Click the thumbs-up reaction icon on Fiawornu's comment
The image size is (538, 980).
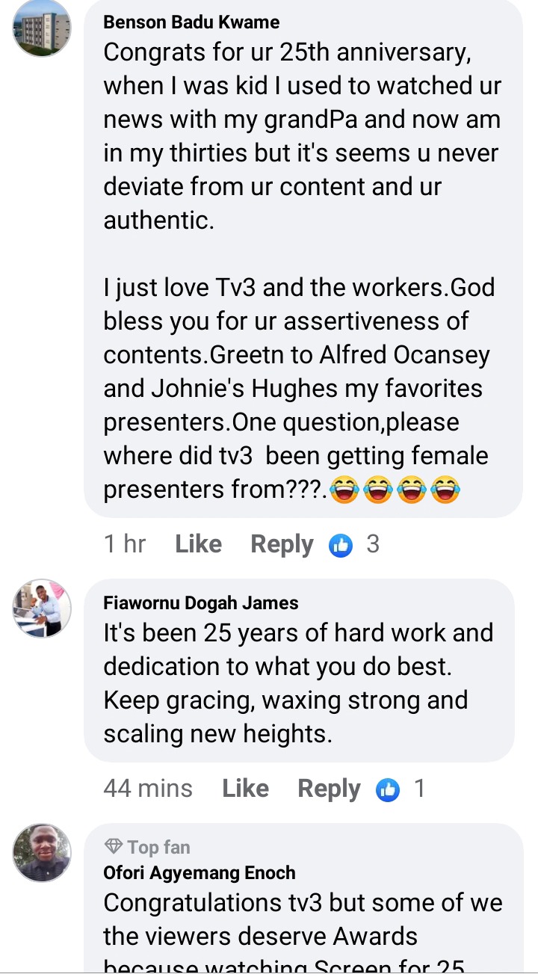388,789
